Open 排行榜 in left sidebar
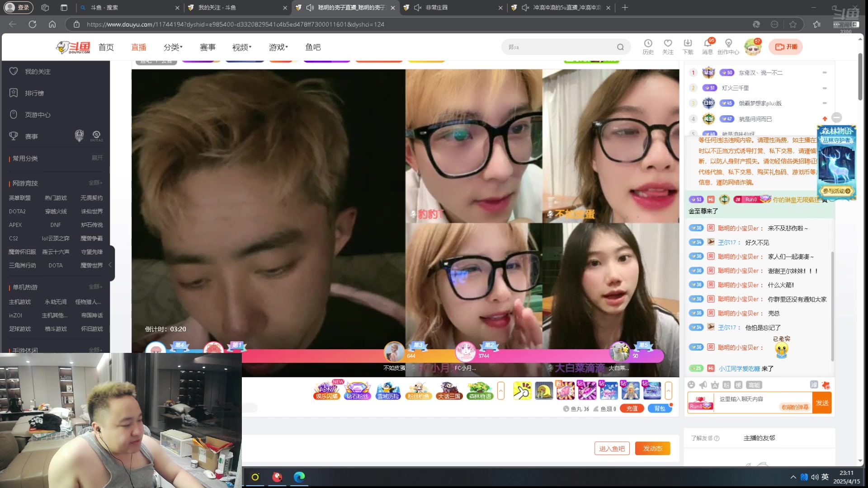This screenshot has width=868, height=488. pyautogui.click(x=34, y=93)
